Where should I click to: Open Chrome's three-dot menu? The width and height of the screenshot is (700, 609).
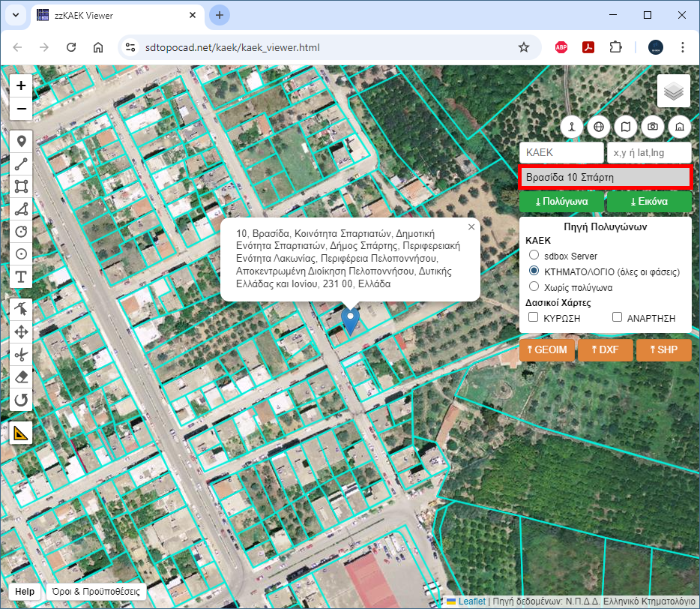click(682, 47)
